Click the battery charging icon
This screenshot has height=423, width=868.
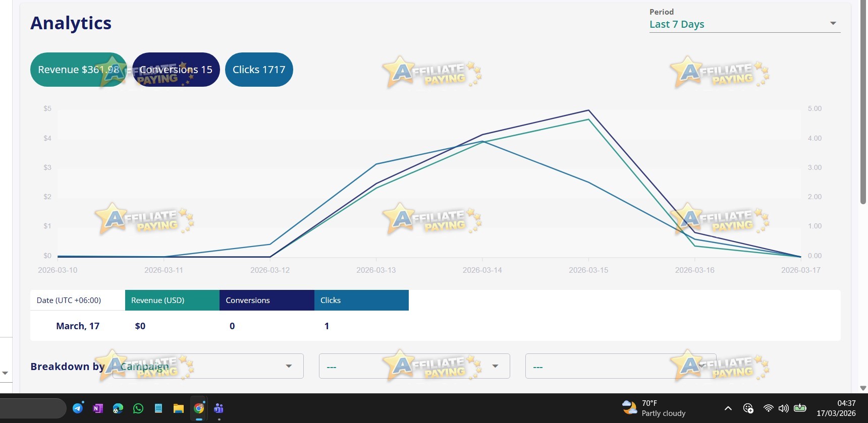pos(800,408)
